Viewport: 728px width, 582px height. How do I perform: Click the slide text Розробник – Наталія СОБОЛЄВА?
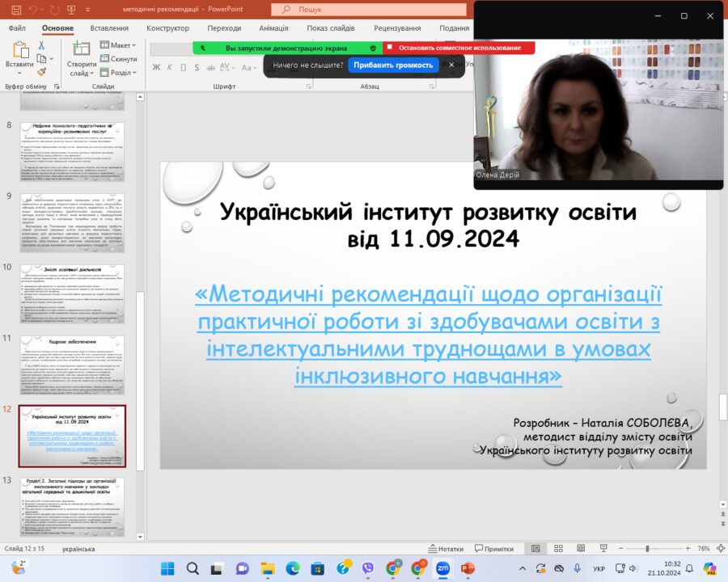(x=603, y=423)
